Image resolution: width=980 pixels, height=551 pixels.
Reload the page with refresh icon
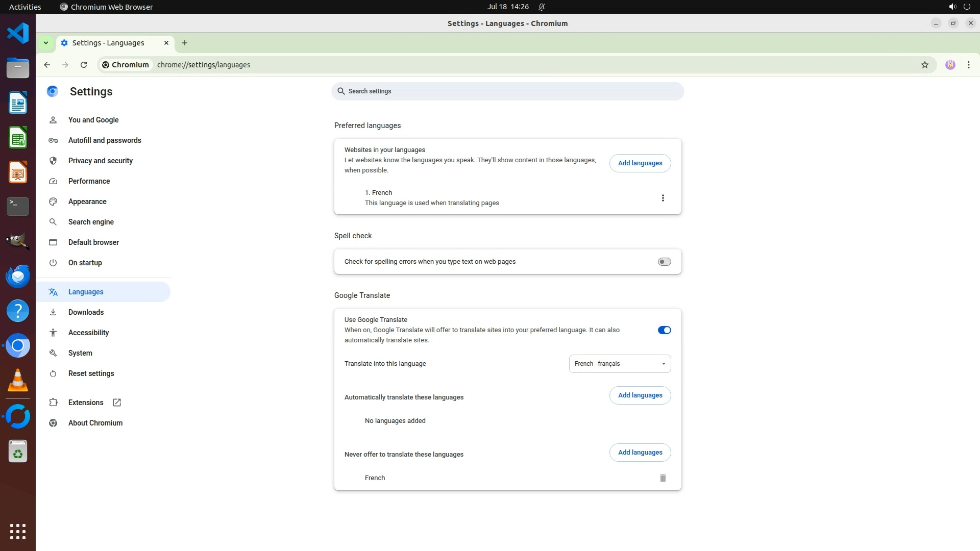pos(84,65)
